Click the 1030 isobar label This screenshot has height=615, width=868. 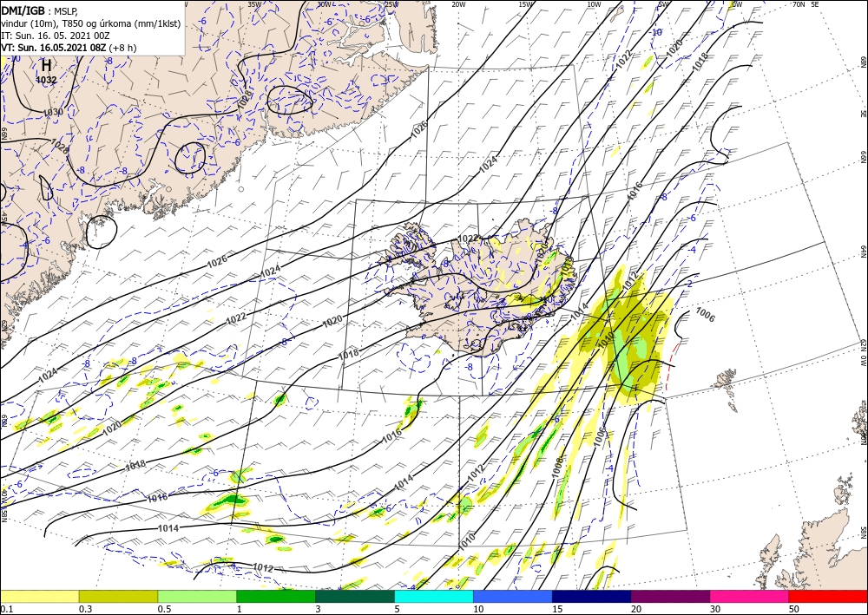53,112
